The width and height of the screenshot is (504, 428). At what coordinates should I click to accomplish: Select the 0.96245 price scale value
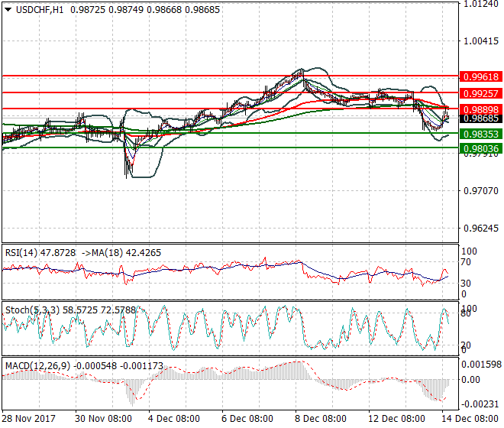[481, 229]
